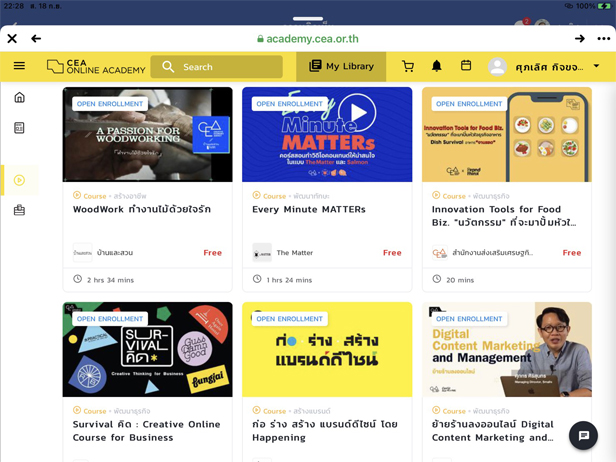Image resolution: width=616 pixels, height=462 pixels.
Task: Click Open Enrollment badge on Survival card
Action: [110, 319]
